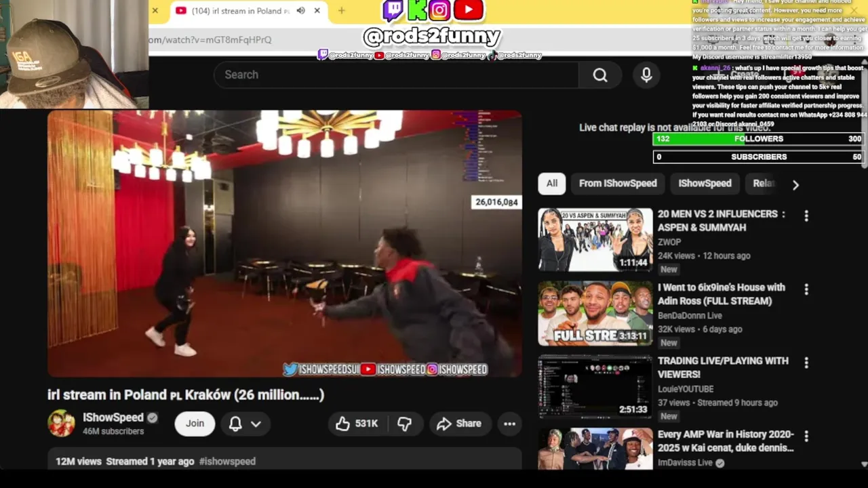Open 20 Men vs 2 Influencers thumbnail

(595, 240)
